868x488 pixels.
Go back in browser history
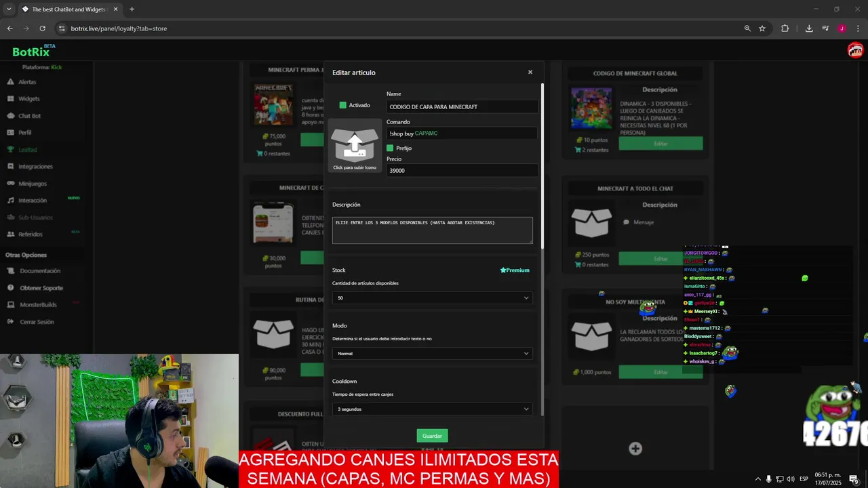(9, 28)
